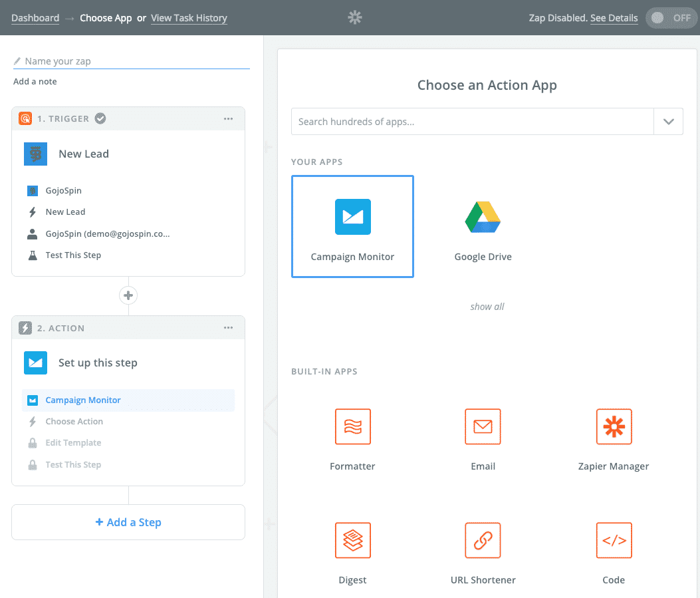Open the GojoSpin account step

(128, 234)
